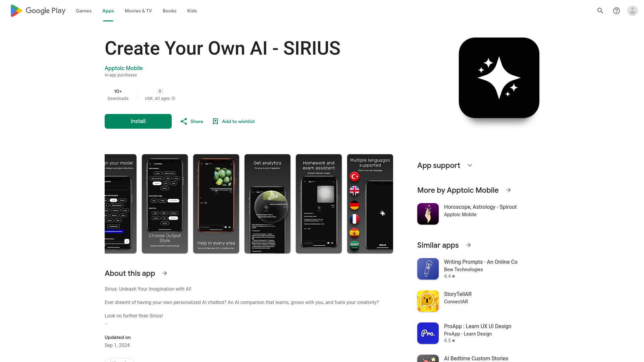Click the Google Play logo icon
Screen dimensions: 644x362
(x=16, y=11)
